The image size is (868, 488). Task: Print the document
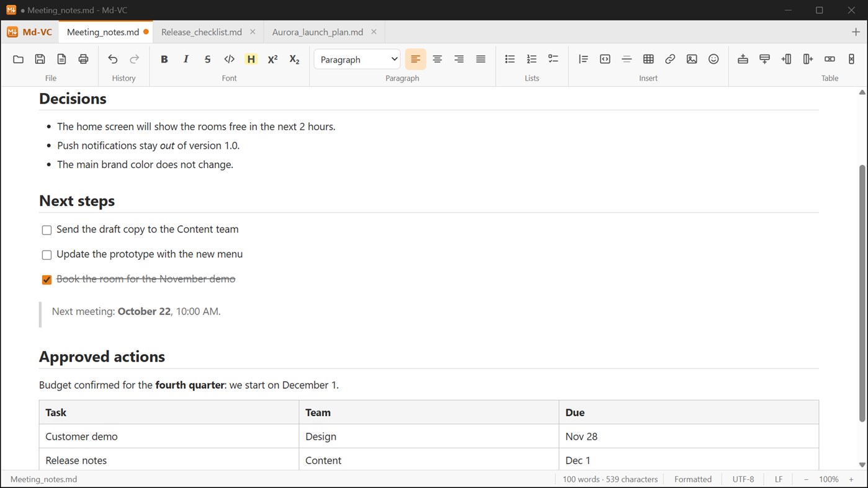(83, 59)
